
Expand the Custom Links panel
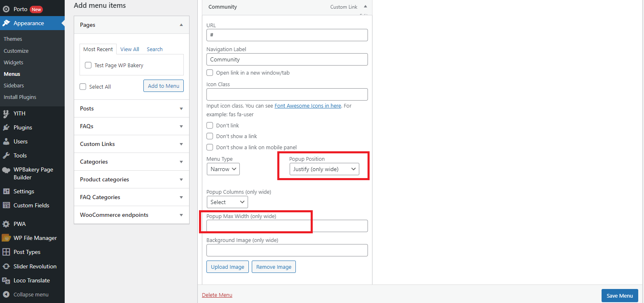pyautogui.click(x=181, y=144)
